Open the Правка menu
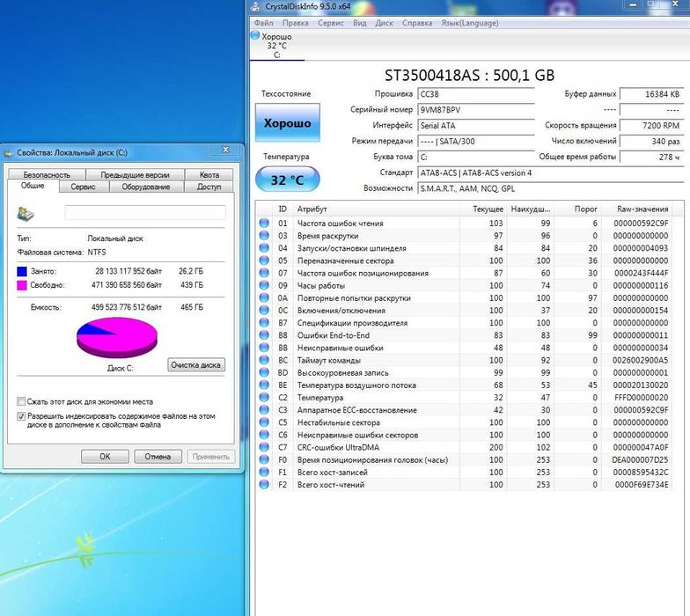Screen dimensions: 690x616 pos(296,23)
